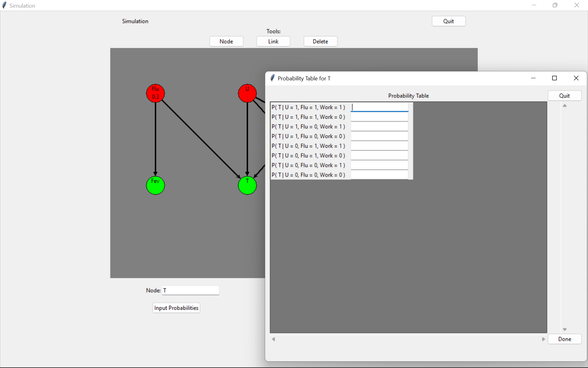Click the Fev node

(x=155, y=185)
